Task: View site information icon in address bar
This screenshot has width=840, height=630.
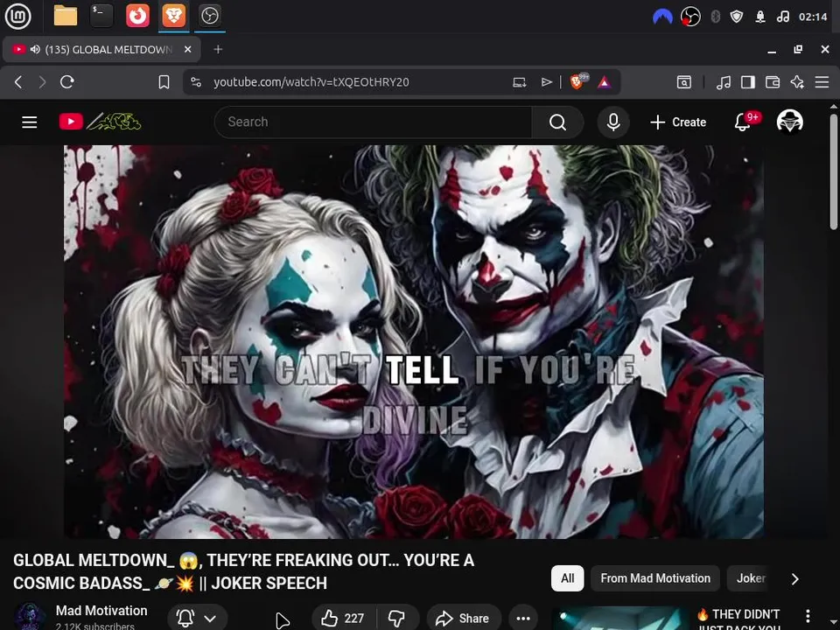Action: point(196,82)
